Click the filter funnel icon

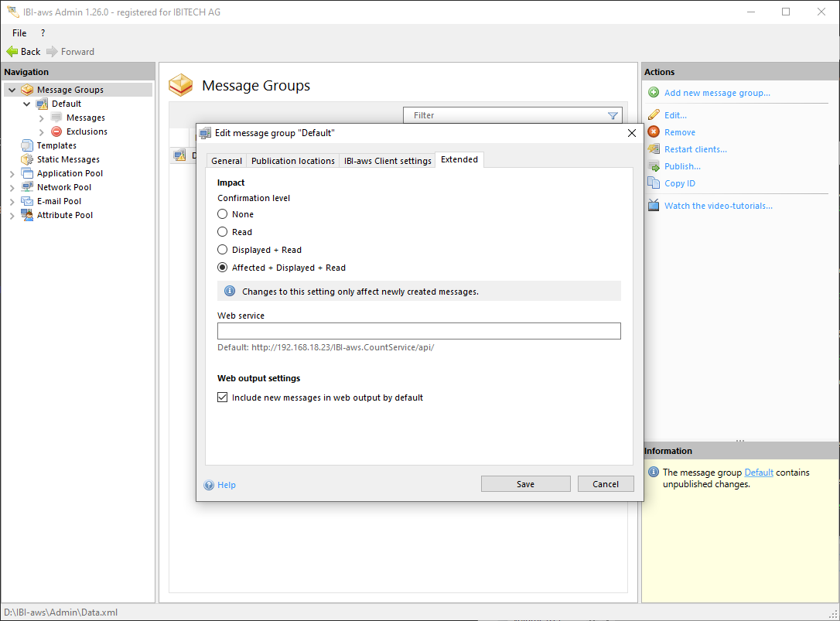coord(613,116)
